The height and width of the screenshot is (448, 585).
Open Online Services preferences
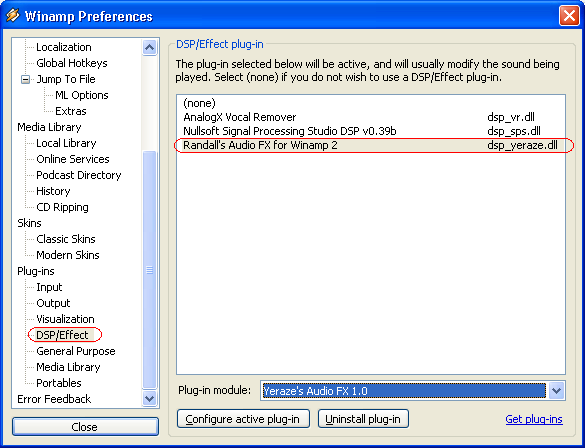coord(73,159)
